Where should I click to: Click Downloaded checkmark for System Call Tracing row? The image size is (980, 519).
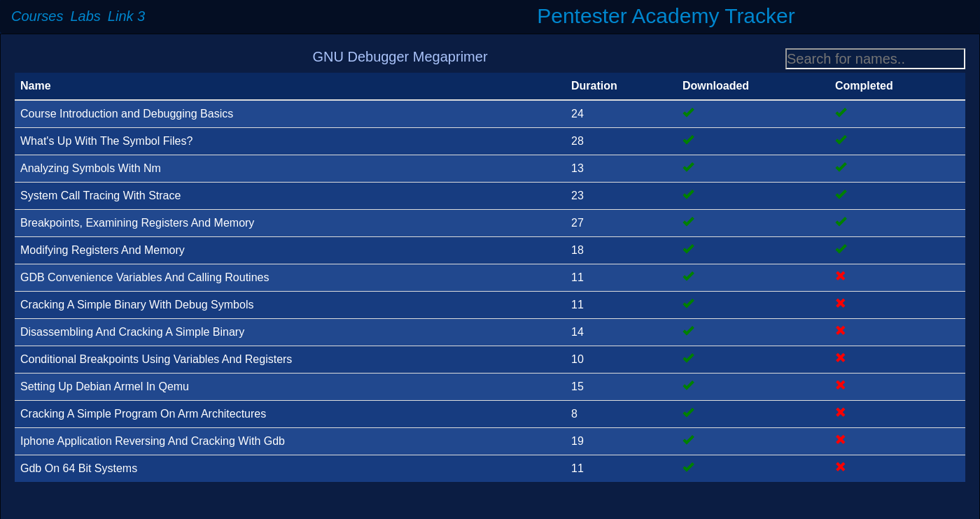688,194
